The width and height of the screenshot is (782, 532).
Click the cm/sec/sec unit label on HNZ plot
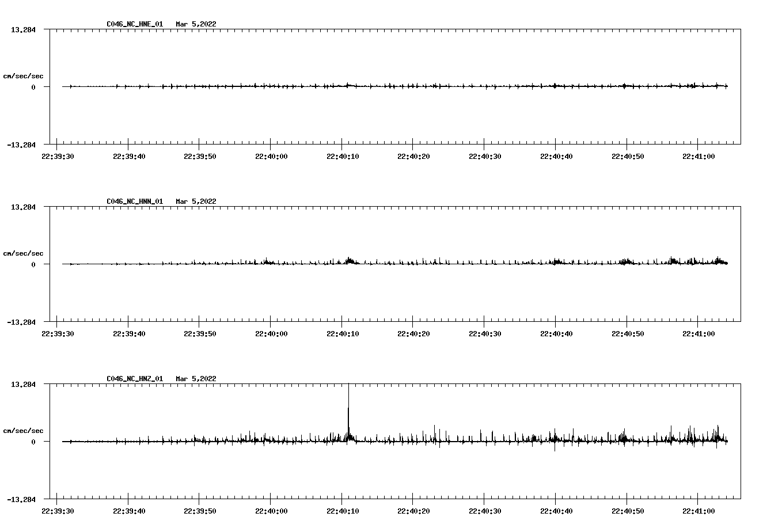point(24,431)
